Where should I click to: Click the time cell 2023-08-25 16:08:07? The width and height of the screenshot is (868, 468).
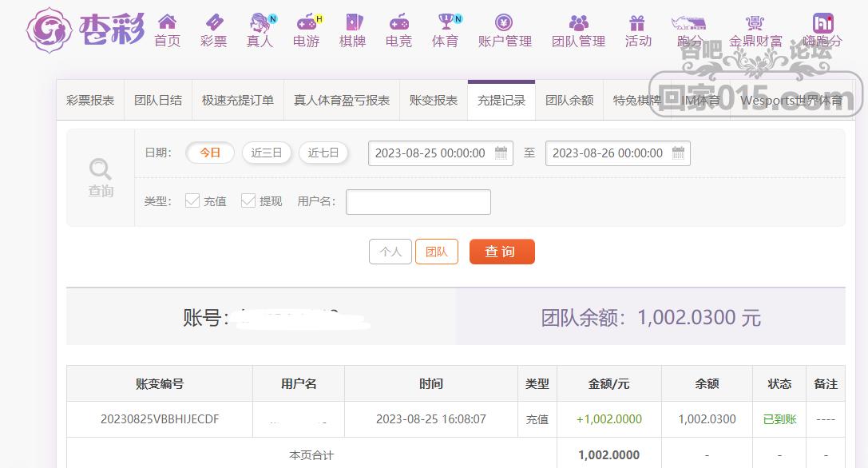pos(430,419)
